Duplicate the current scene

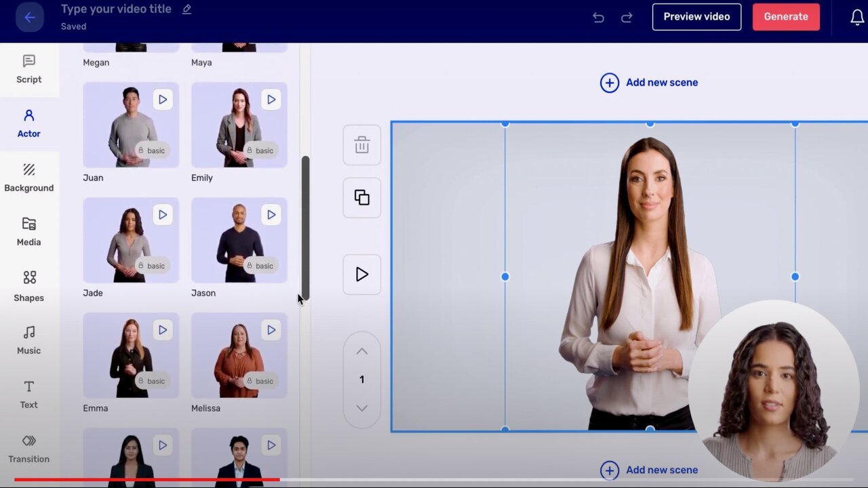(361, 197)
